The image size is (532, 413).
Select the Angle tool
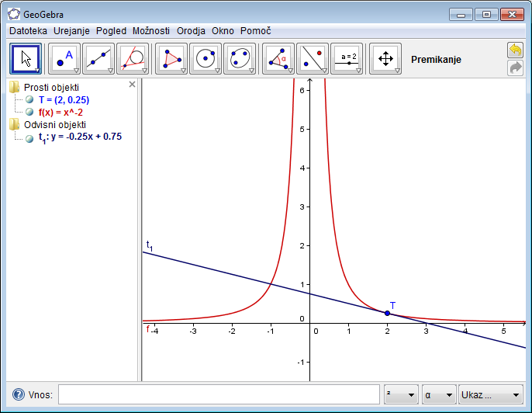coord(278,58)
